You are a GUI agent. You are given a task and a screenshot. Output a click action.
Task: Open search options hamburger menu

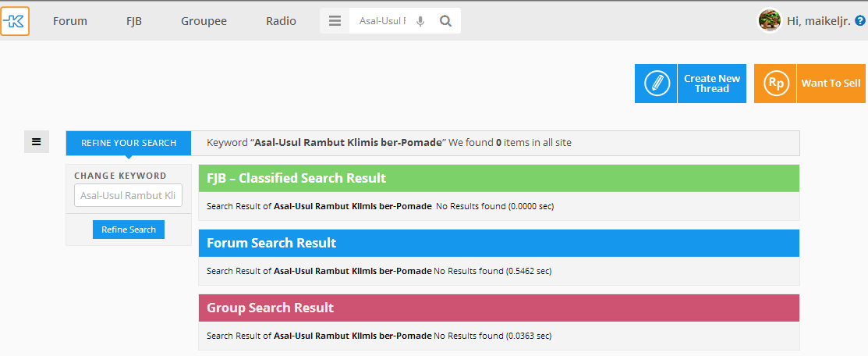click(335, 21)
